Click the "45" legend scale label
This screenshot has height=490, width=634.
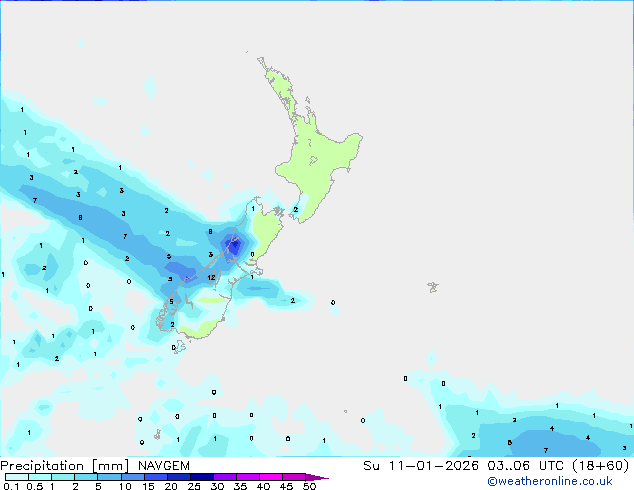pyautogui.click(x=286, y=486)
